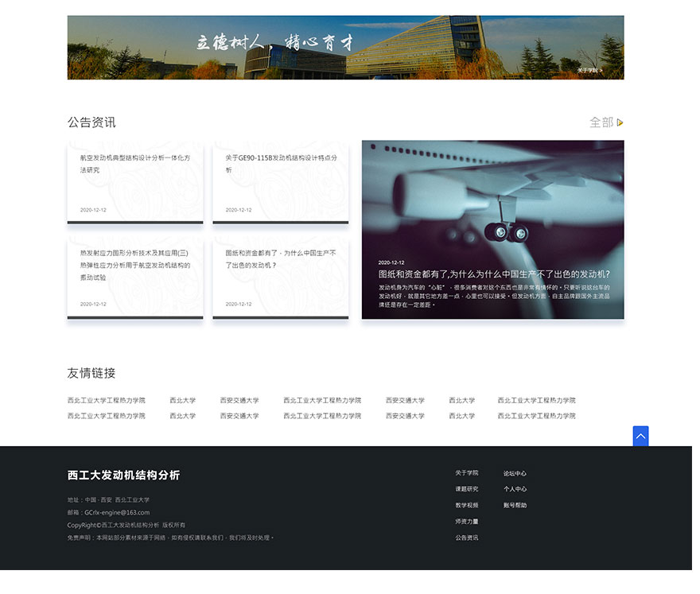Open the small 图纸和资金都有了 news card
Viewport: 700px width, 594px height.
[x=280, y=277]
